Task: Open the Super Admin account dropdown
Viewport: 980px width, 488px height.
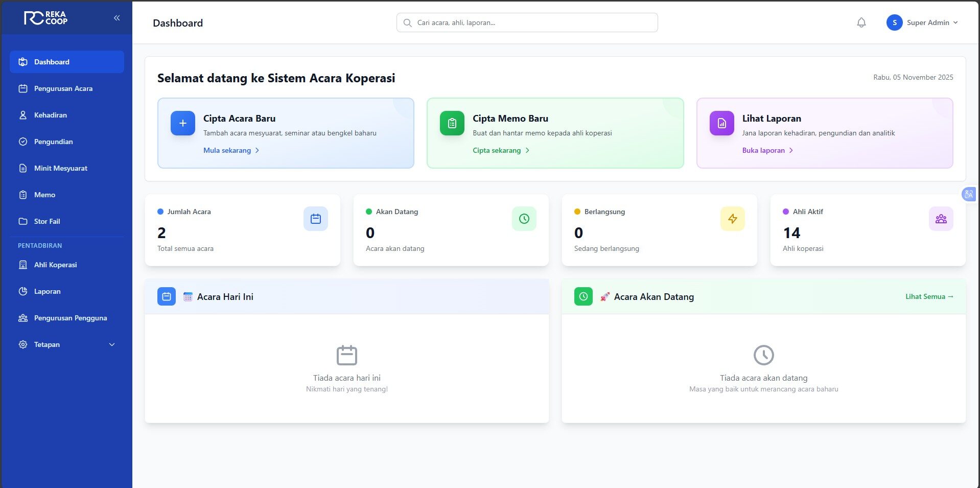Action: point(922,22)
